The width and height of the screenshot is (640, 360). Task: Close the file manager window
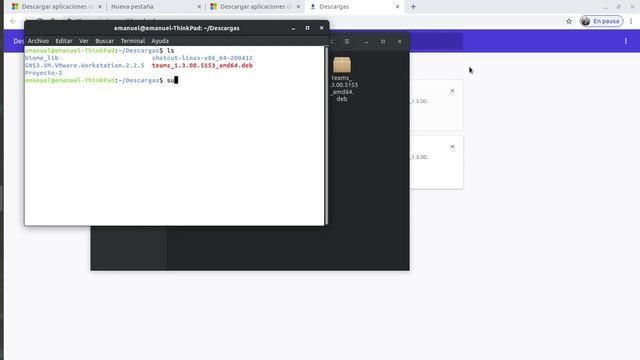[400, 41]
